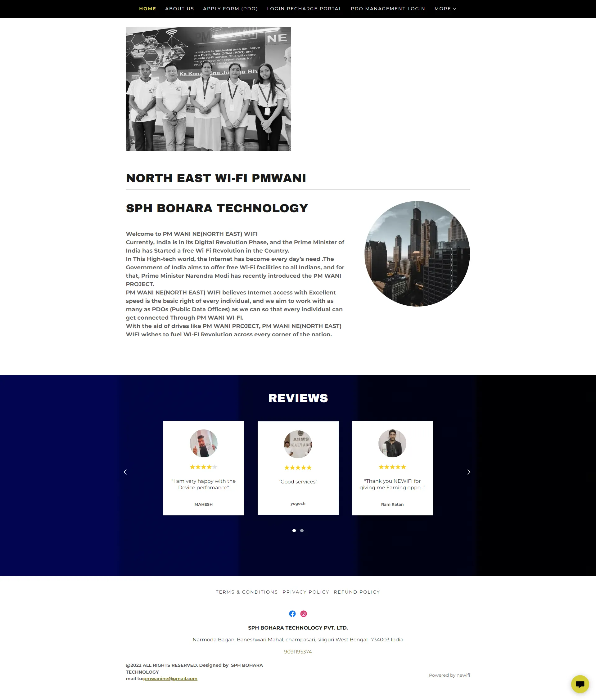Click the star rating icon on Mahesh review
Image resolution: width=596 pixels, height=700 pixels.
pyautogui.click(x=203, y=467)
